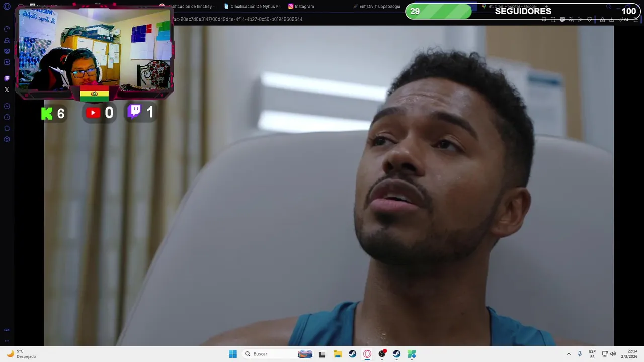Image resolution: width=644 pixels, height=362 pixels.
Task: Click the taskbar Buscar search box
Action: click(278, 354)
